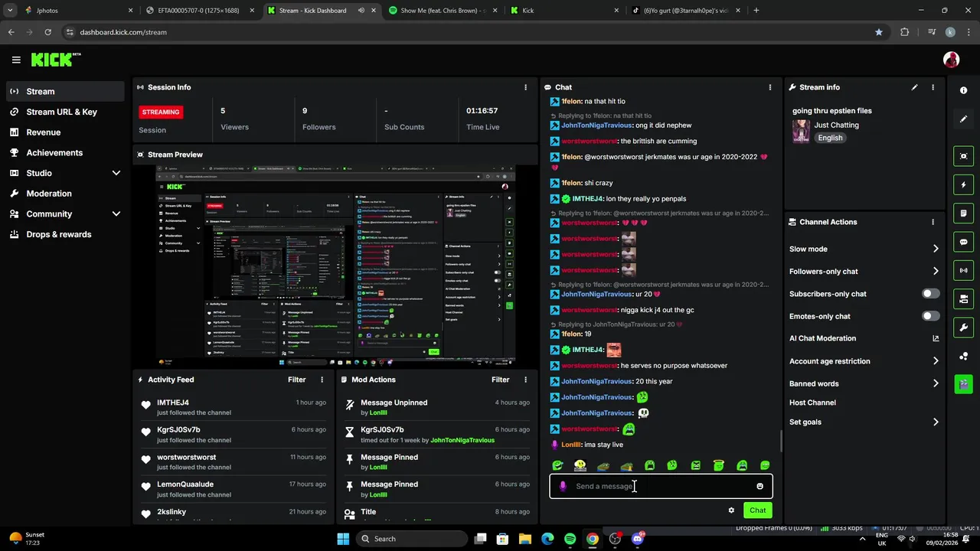Toggle Subscribers-only chat switch

930,294
